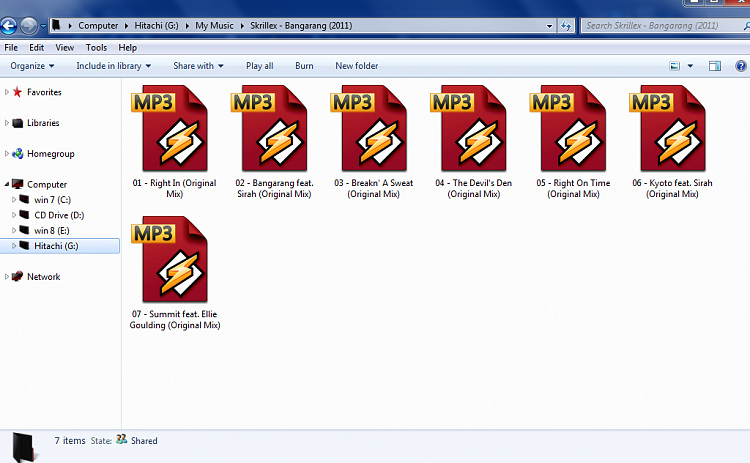Click the Burn button
This screenshot has width=750, height=463.
tap(304, 66)
